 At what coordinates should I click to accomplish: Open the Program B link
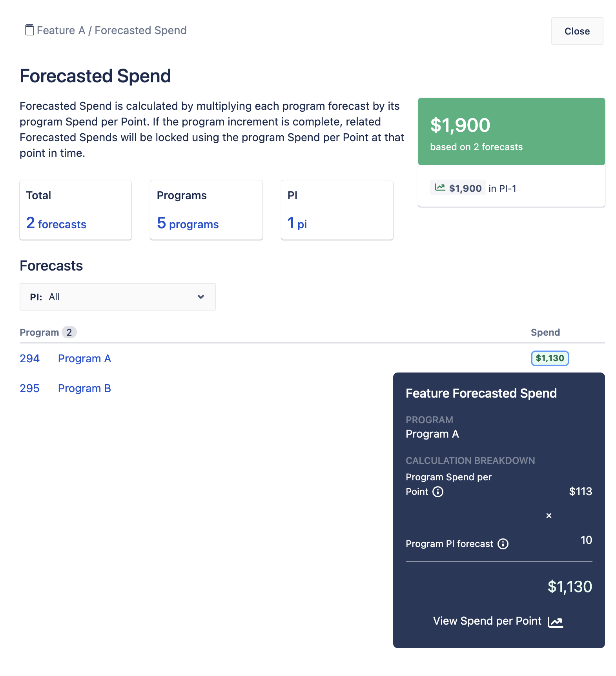click(x=84, y=388)
